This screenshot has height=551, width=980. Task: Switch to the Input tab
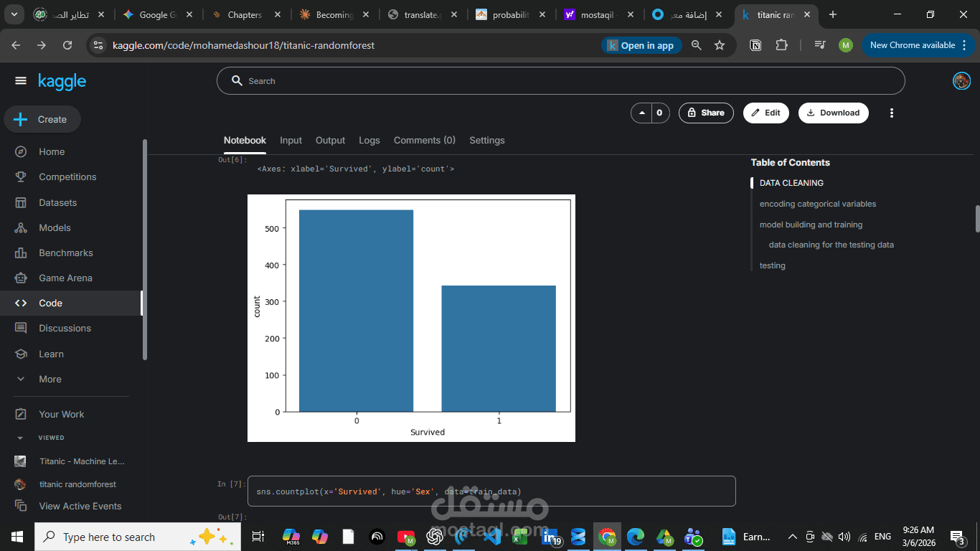pos(291,141)
